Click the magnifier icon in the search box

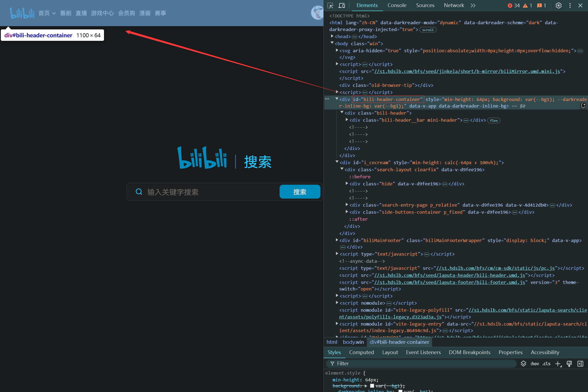pyautogui.click(x=139, y=192)
